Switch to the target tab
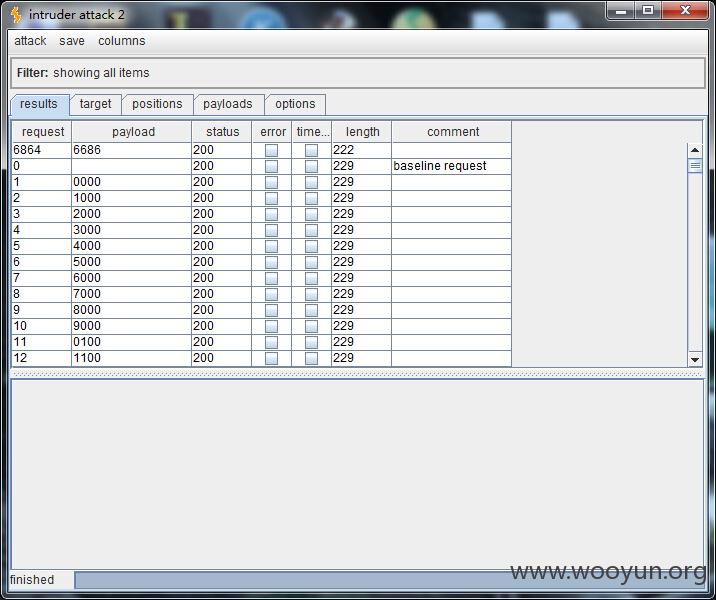Screen dimensions: 716x600 pyautogui.click(x=95, y=104)
